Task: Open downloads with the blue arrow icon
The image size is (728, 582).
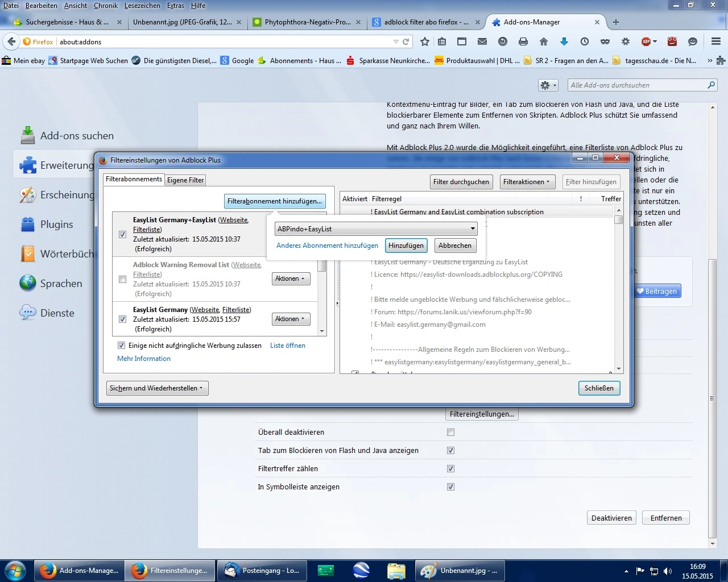Action: 564,41
